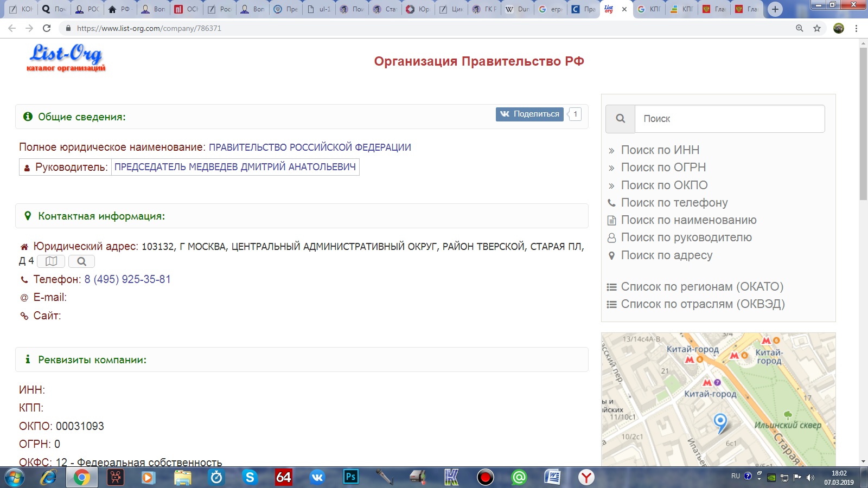This screenshot has width=868, height=488.
Task: Open Chrome three-dot menu
Action: point(856,28)
